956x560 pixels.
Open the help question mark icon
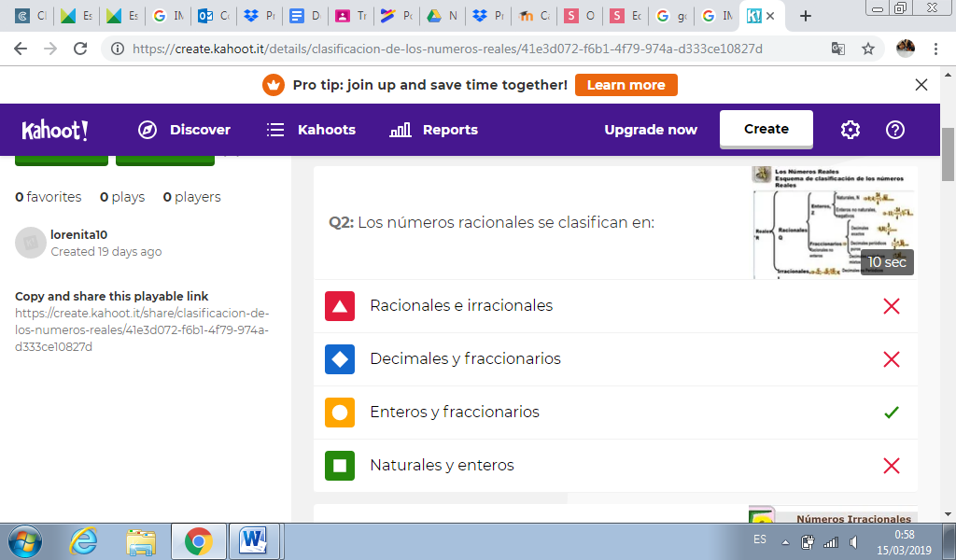895,130
